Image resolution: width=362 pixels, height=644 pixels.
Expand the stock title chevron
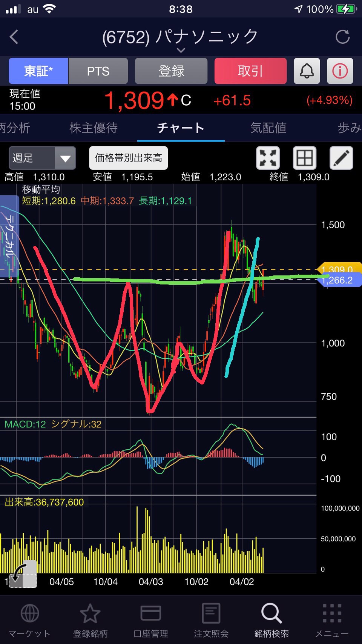coord(181,50)
